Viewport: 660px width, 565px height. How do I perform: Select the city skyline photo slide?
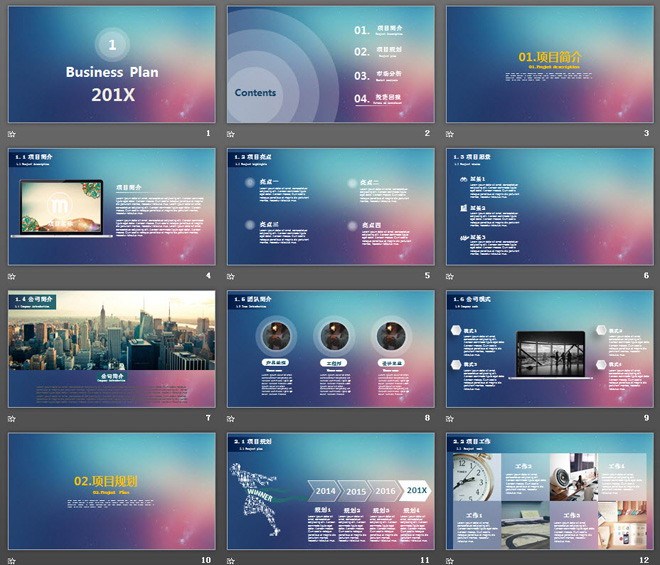click(x=111, y=348)
